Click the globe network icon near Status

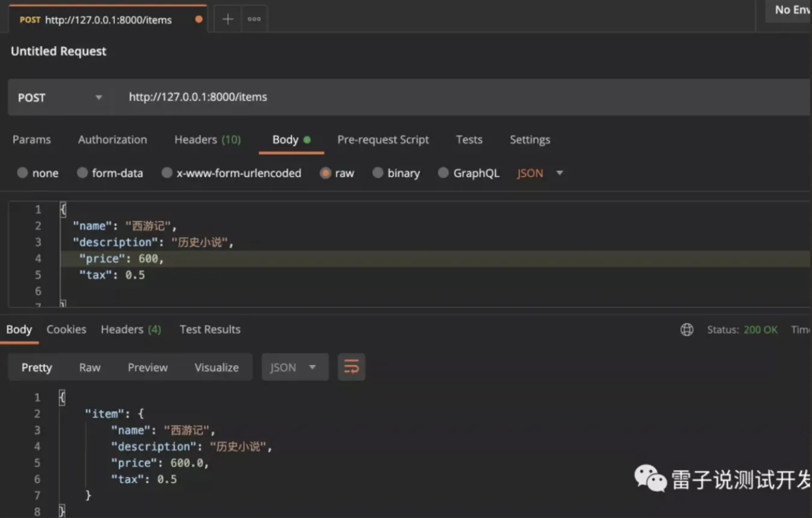[x=687, y=329]
